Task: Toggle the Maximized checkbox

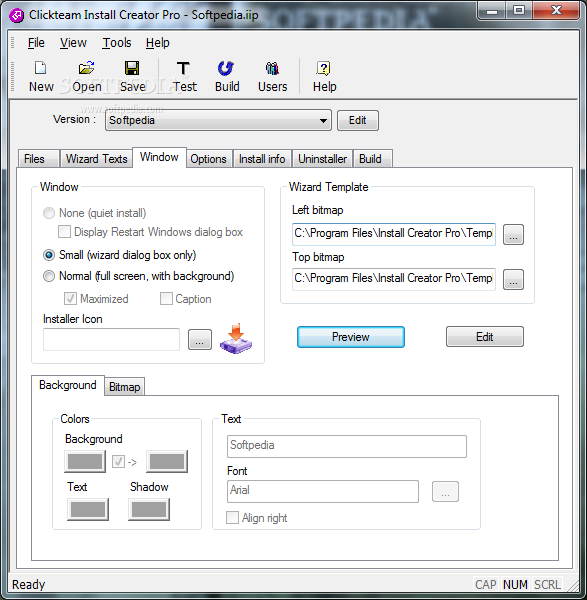Action: (70, 299)
